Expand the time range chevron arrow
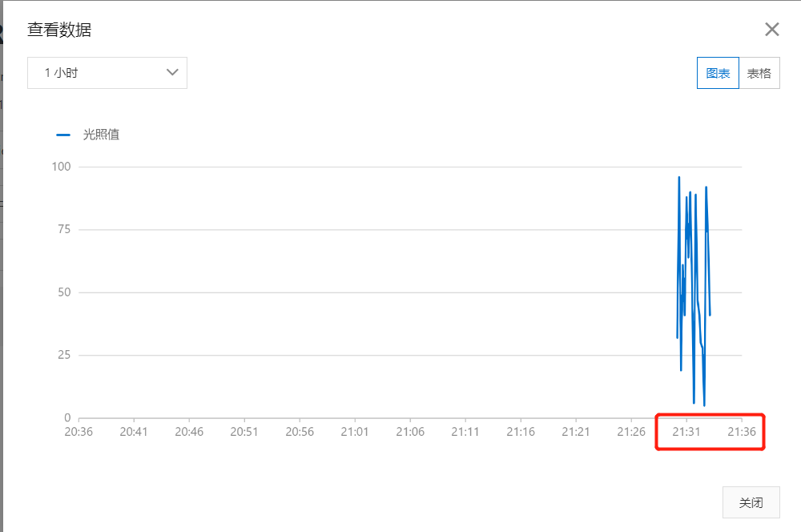 click(x=172, y=73)
